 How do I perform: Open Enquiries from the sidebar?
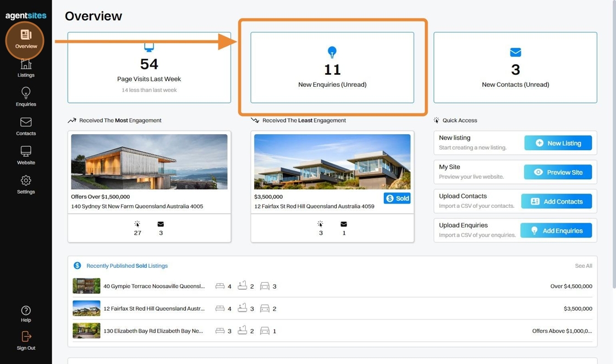click(26, 97)
